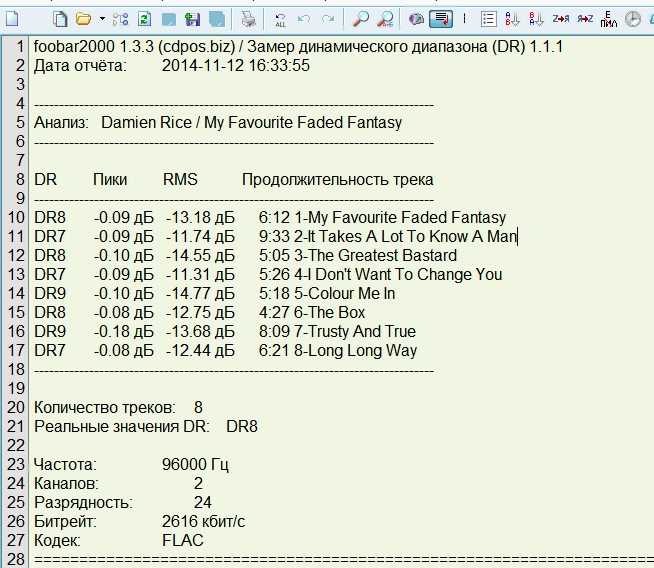The width and height of the screenshot is (654, 568).
Task: Click floppy disk with green plus icon
Action: tap(192, 19)
